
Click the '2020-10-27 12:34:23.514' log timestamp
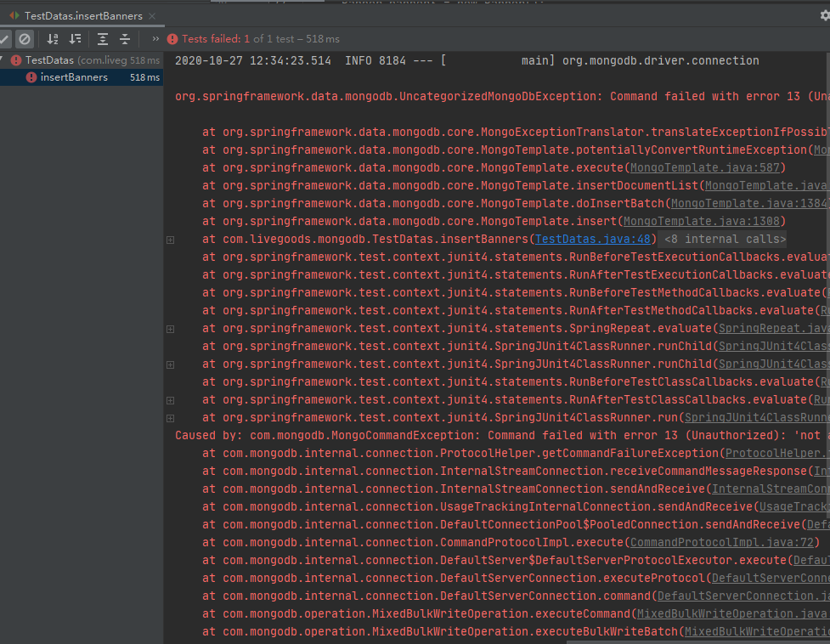[x=253, y=61]
